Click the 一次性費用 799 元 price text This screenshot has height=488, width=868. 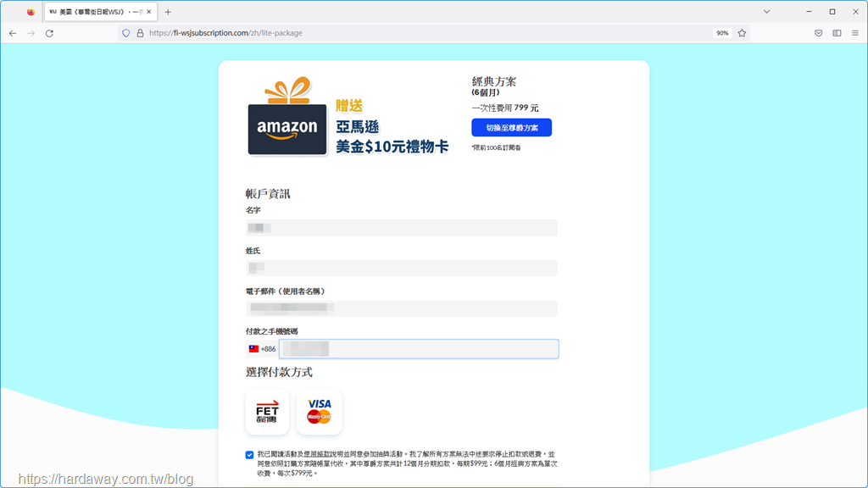point(505,108)
